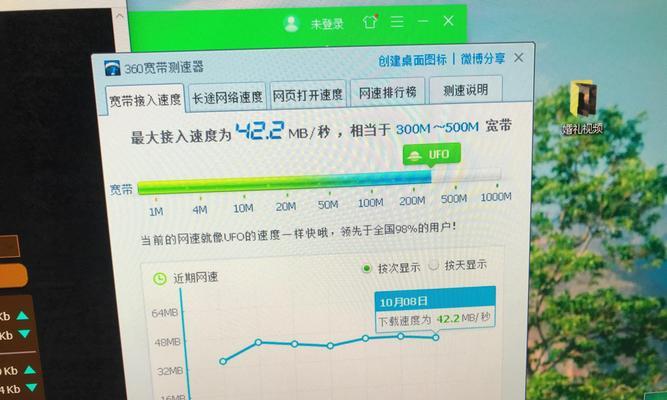667x400 pixels.
Task: Select 按天显示 radio button
Action: coord(433,266)
